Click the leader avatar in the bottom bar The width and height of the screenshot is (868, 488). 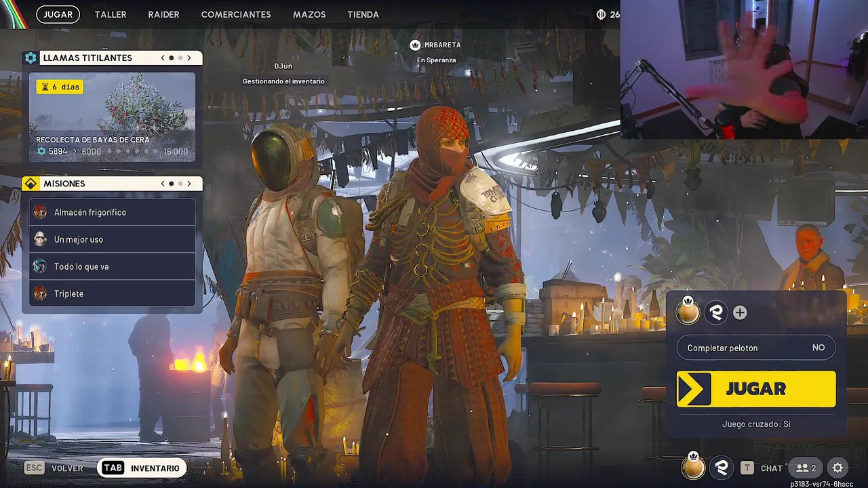[x=693, y=467]
